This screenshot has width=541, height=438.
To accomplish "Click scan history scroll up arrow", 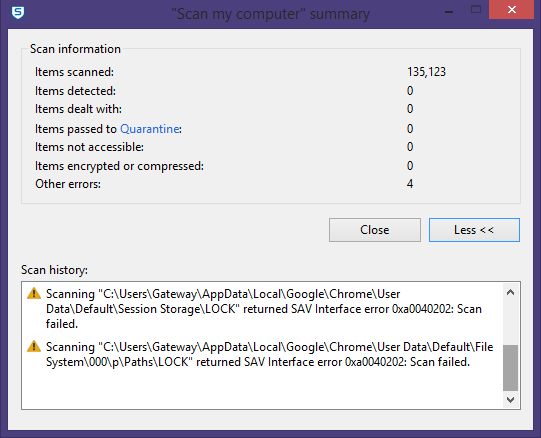I will tap(510, 293).
